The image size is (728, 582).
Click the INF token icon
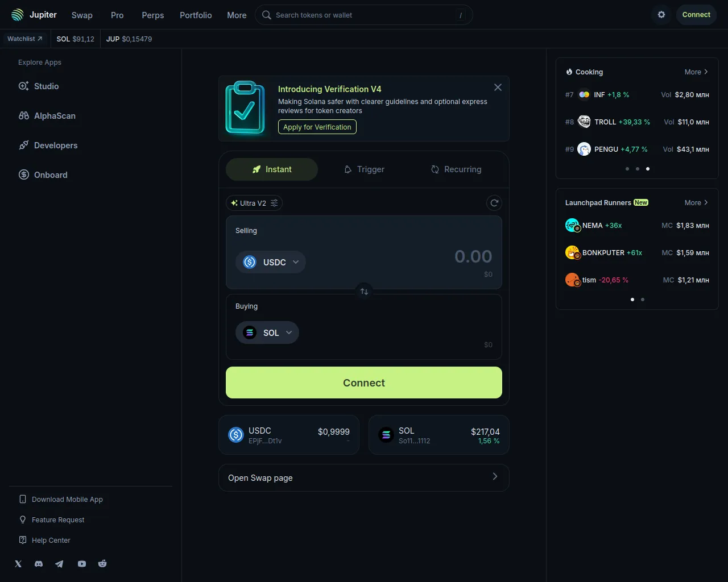pyautogui.click(x=584, y=95)
